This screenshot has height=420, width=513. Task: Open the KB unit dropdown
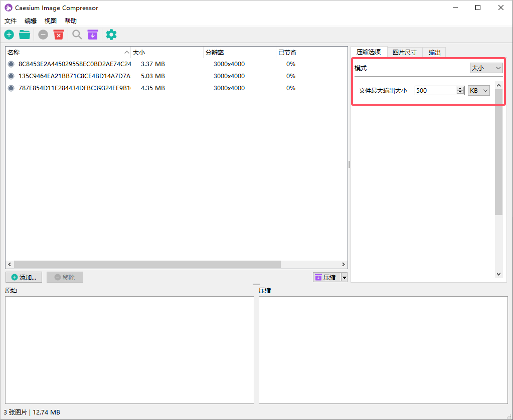pyautogui.click(x=478, y=91)
